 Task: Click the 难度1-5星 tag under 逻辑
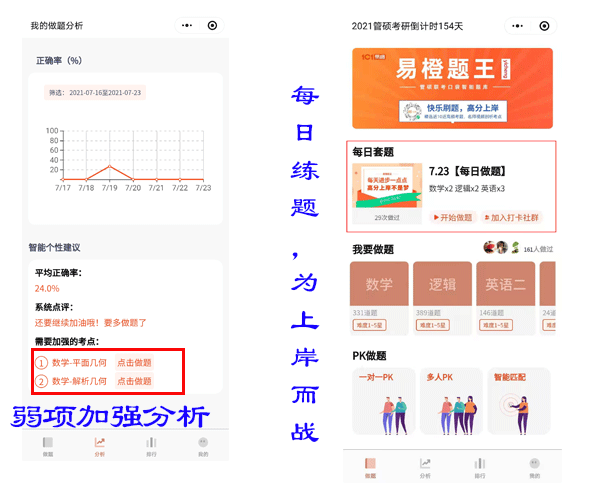click(433, 325)
